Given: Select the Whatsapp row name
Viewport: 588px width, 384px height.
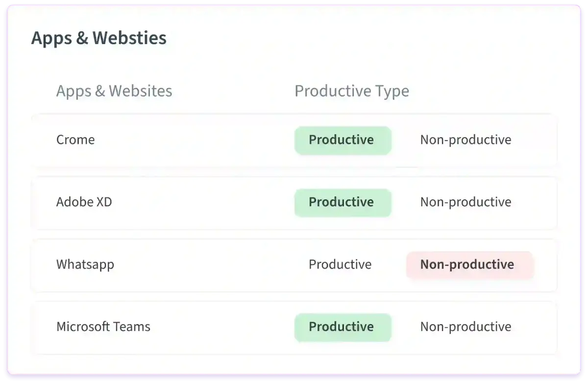Looking at the screenshot, I should tap(85, 265).
